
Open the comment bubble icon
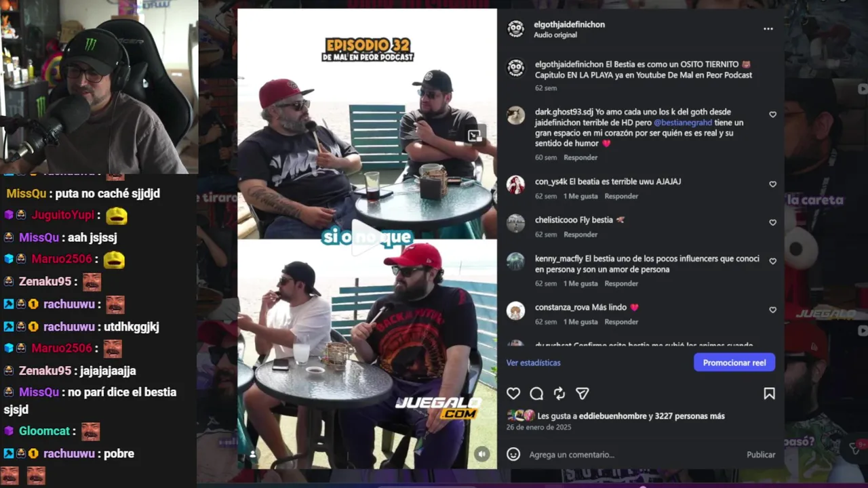[x=536, y=394]
